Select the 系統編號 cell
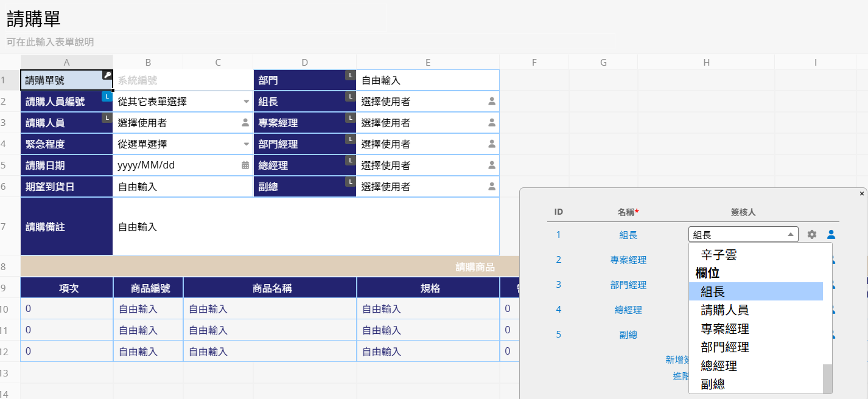 (183, 80)
